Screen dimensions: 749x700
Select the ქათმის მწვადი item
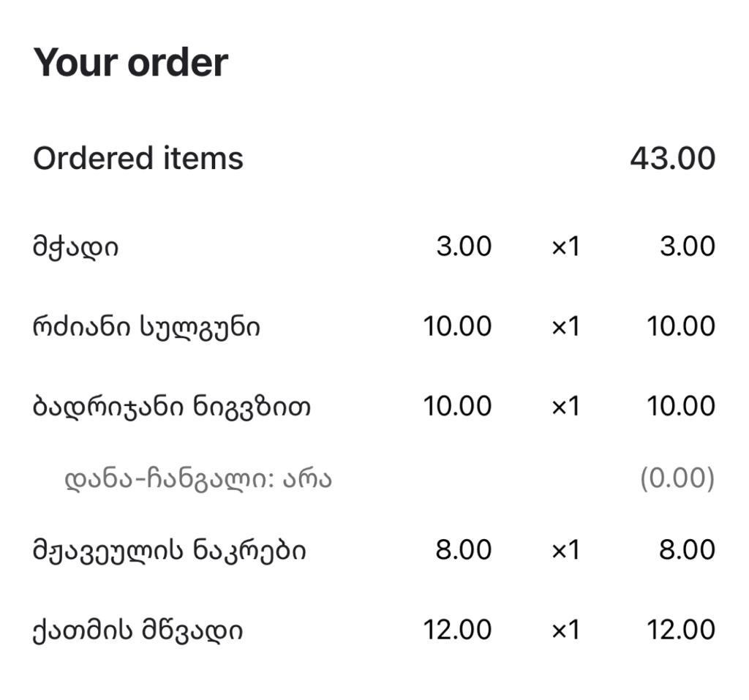point(138,631)
